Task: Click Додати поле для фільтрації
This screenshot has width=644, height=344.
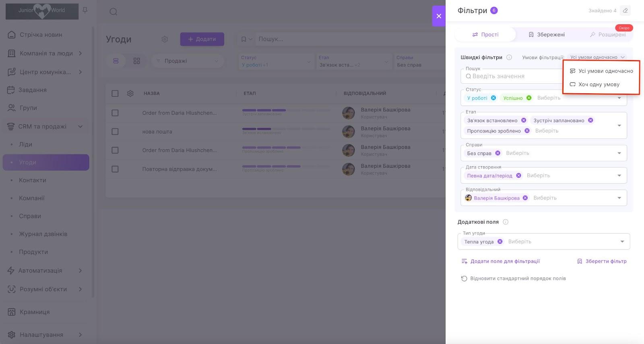Action: [501, 261]
